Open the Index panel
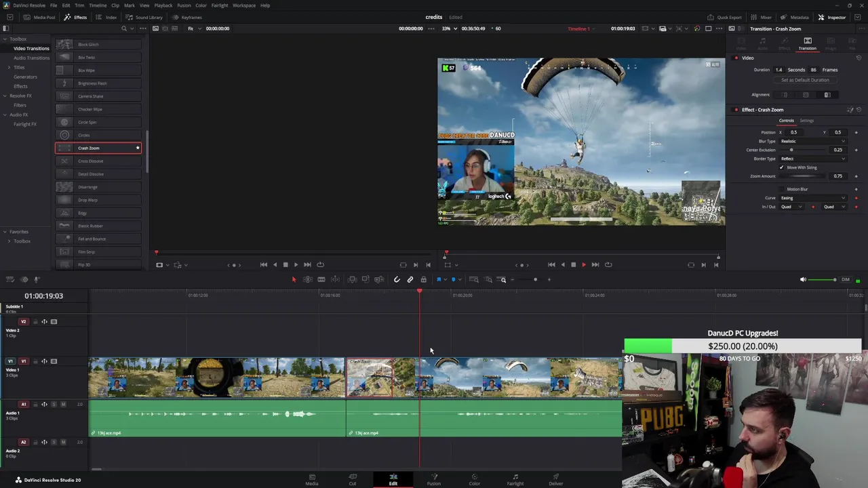Image resolution: width=868 pixels, height=488 pixels. pos(106,17)
